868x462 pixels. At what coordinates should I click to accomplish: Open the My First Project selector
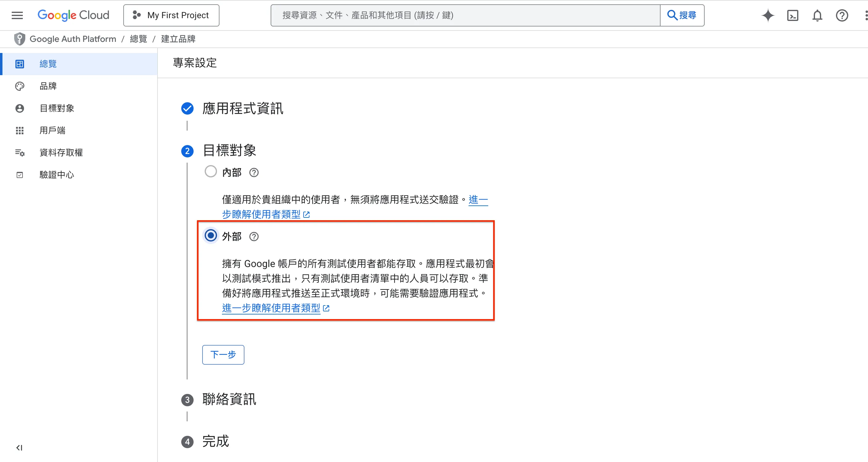tap(171, 15)
